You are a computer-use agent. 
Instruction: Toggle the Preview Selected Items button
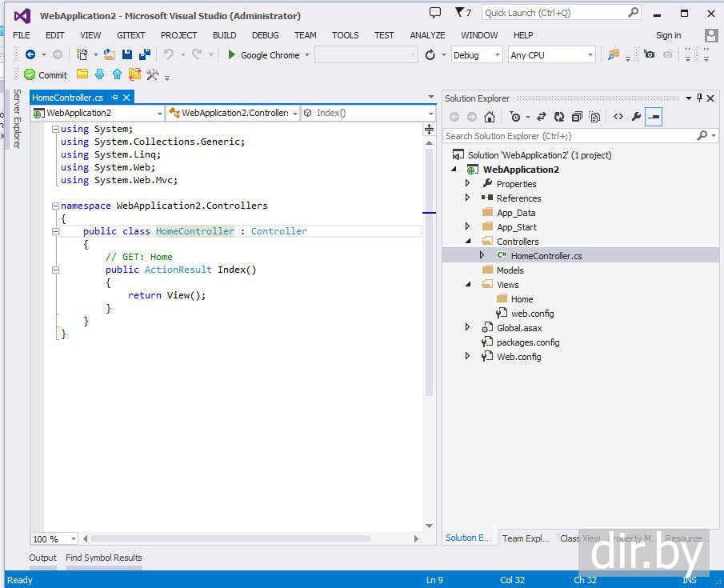click(654, 117)
